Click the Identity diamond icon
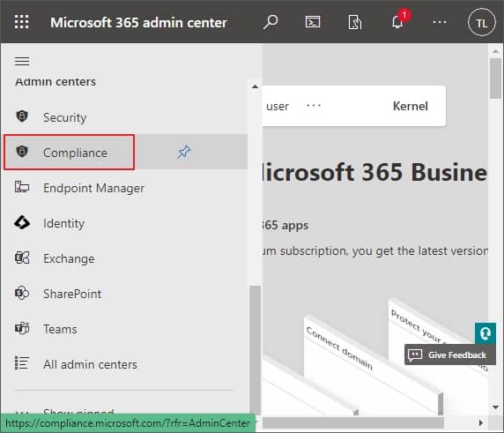Image resolution: width=504 pixels, height=433 pixels. click(x=22, y=222)
